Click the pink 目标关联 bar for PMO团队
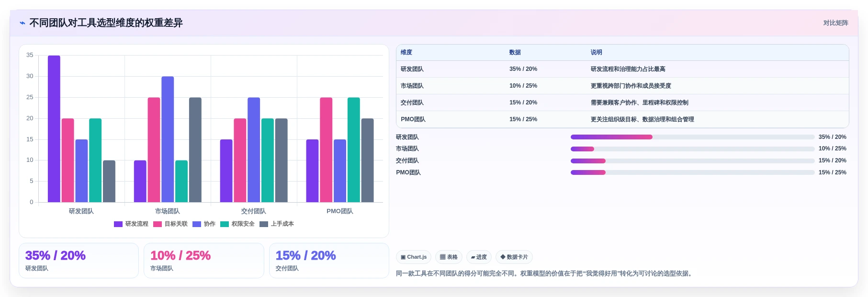This screenshot has width=868, height=297. 326,150
